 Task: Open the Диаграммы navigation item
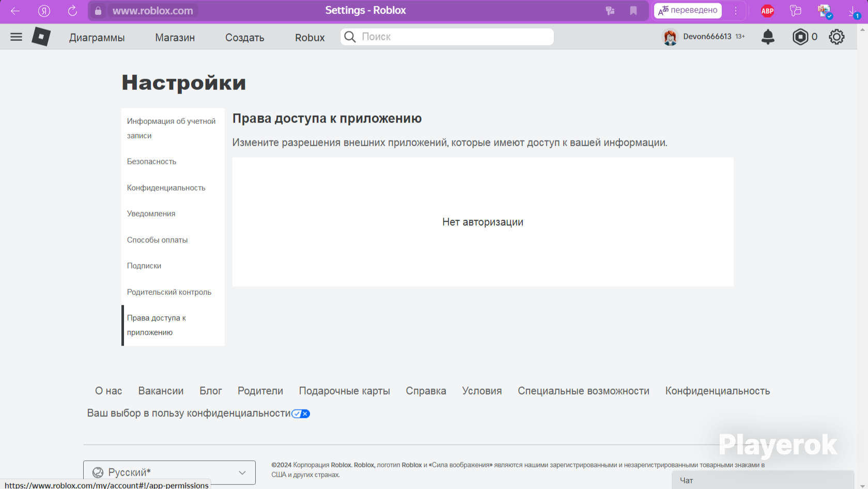pos(97,37)
